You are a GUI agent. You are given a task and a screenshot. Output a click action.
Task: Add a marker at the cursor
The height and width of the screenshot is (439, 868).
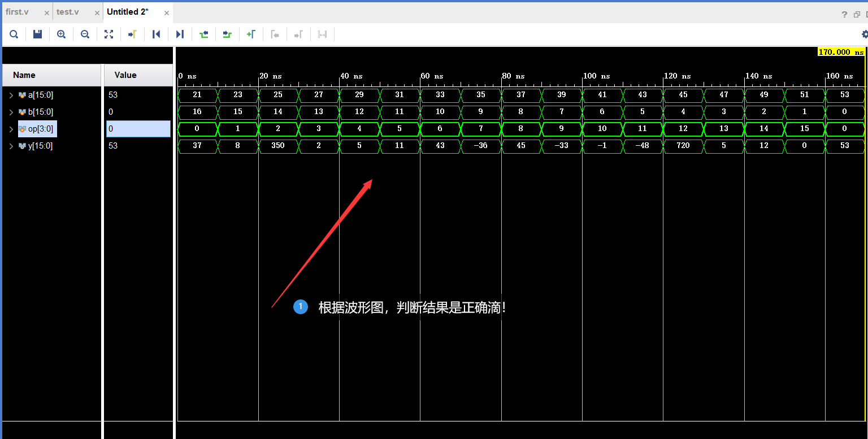point(251,34)
